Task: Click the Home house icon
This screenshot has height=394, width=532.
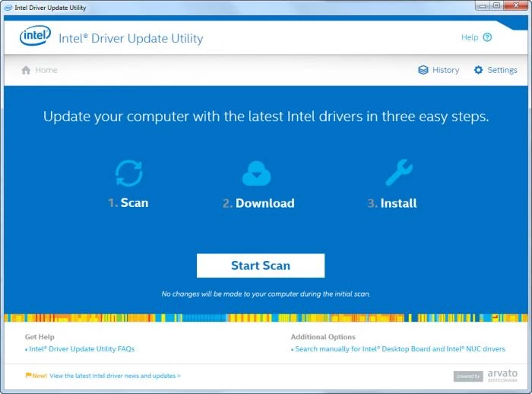Action: (x=26, y=70)
